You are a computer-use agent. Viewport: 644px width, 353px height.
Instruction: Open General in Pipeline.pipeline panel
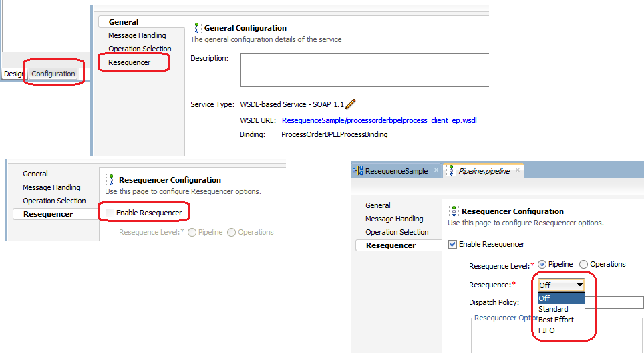pos(378,205)
